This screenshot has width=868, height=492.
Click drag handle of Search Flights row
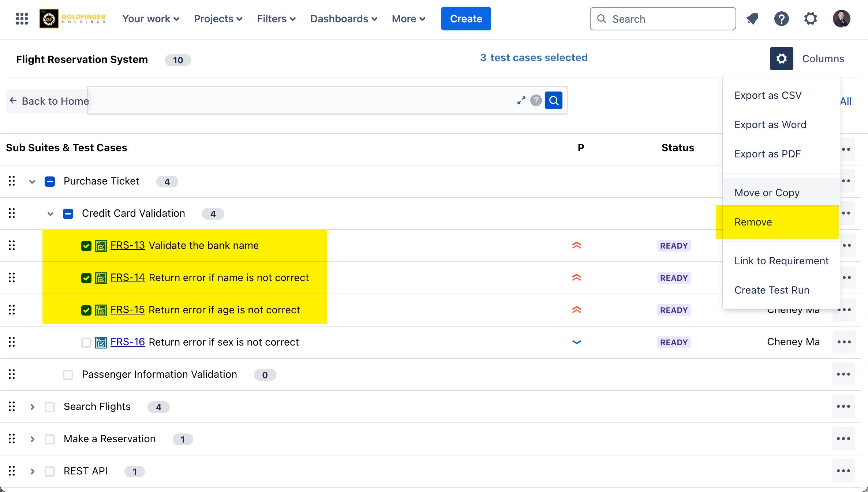[12, 406]
